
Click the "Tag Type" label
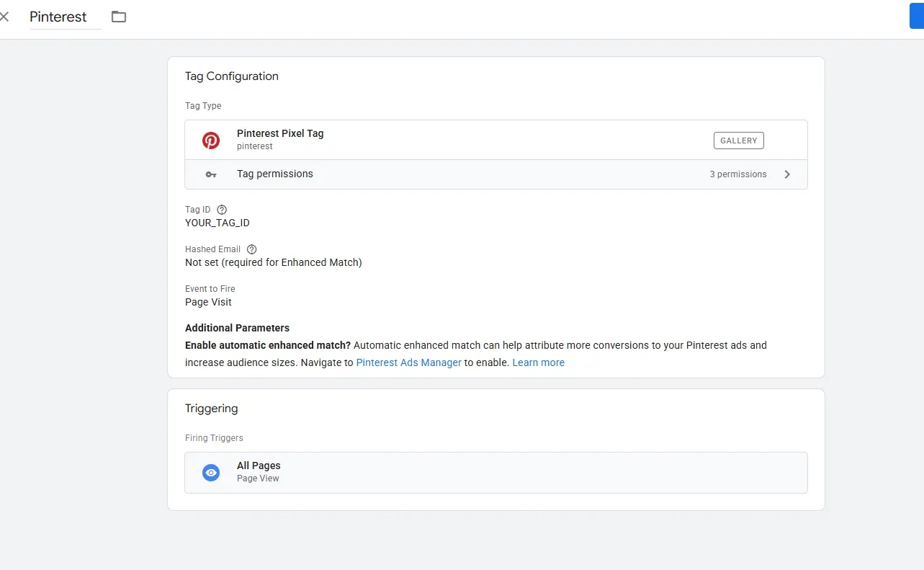(203, 106)
